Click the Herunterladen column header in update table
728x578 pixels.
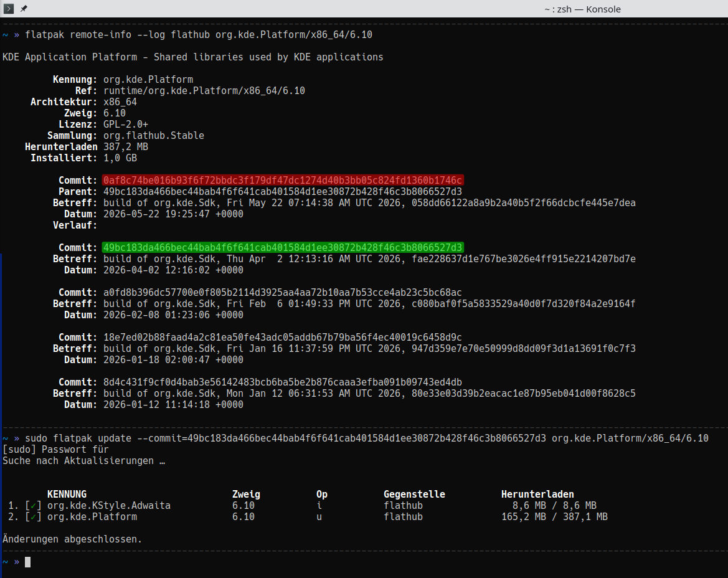click(537, 495)
